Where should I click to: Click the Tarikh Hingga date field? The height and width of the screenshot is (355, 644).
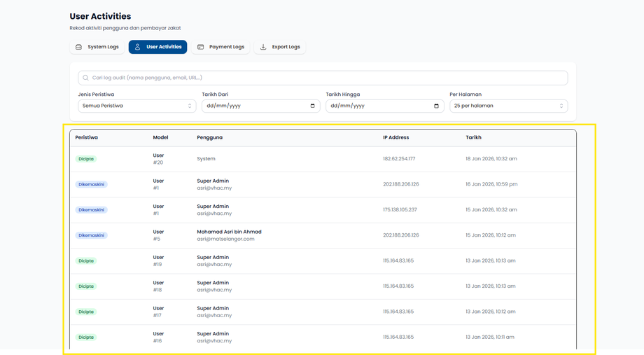click(x=378, y=106)
